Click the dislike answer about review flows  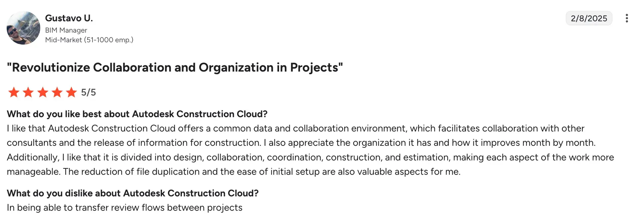[x=124, y=208]
